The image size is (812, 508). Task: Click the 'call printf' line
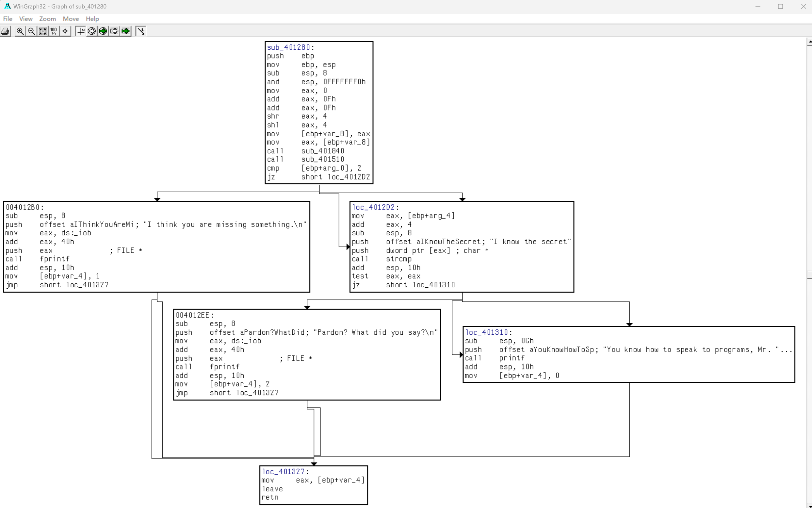(x=495, y=358)
